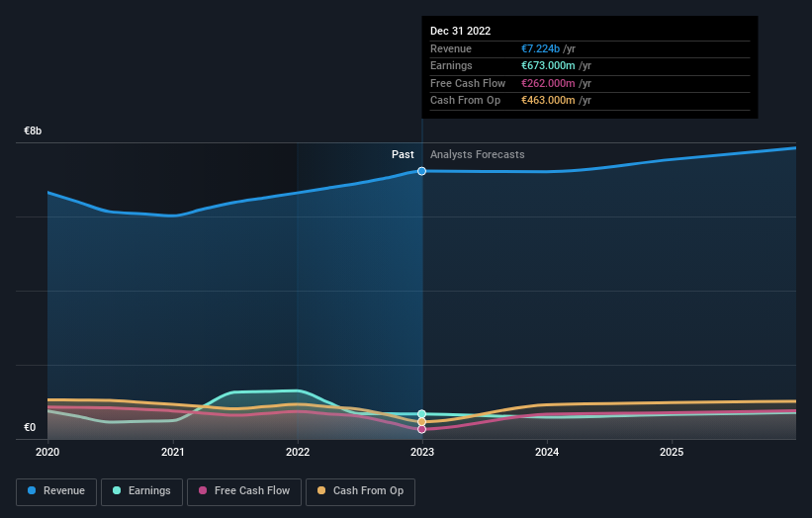Click the 2025 x-axis label
Viewport: 812px width, 518px height.
(672, 453)
